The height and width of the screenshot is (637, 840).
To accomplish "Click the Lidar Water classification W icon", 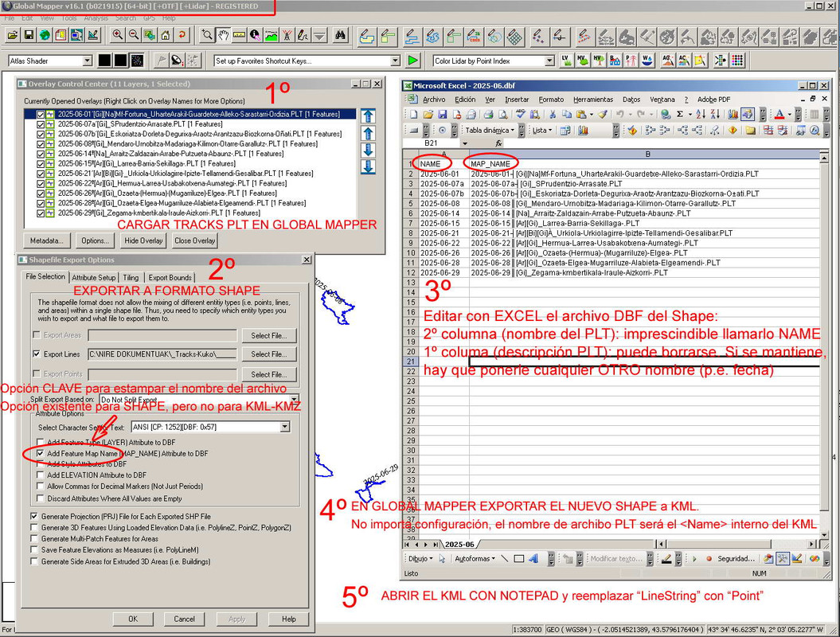I will click(647, 61).
